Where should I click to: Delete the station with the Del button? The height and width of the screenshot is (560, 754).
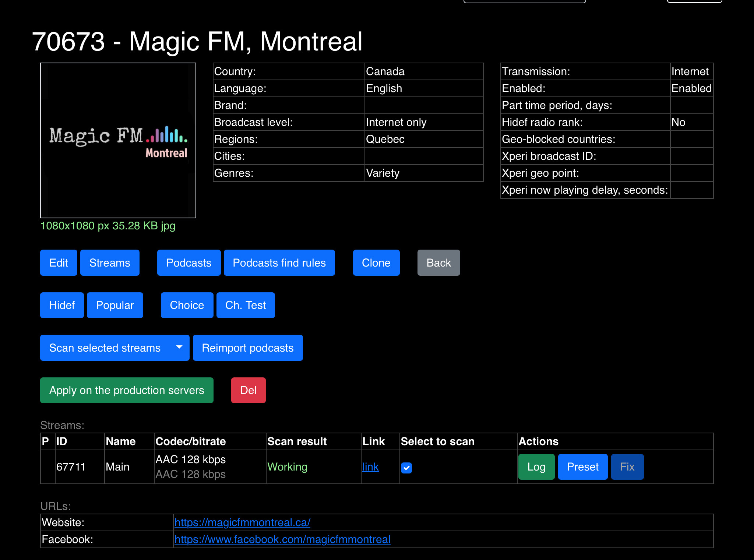point(249,390)
